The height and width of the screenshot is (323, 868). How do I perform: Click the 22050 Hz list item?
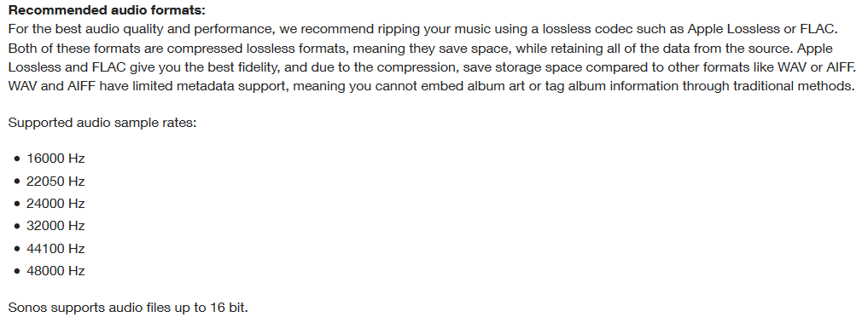click(55, 182)
